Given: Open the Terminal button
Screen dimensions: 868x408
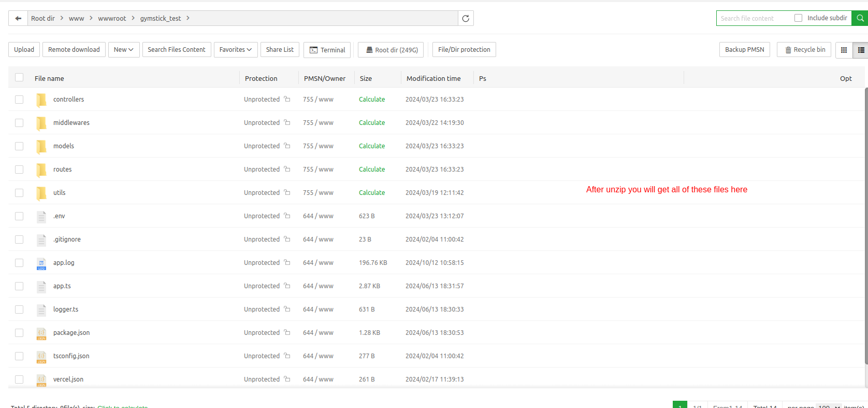Looking at the screenshot, I should point(327,50).
